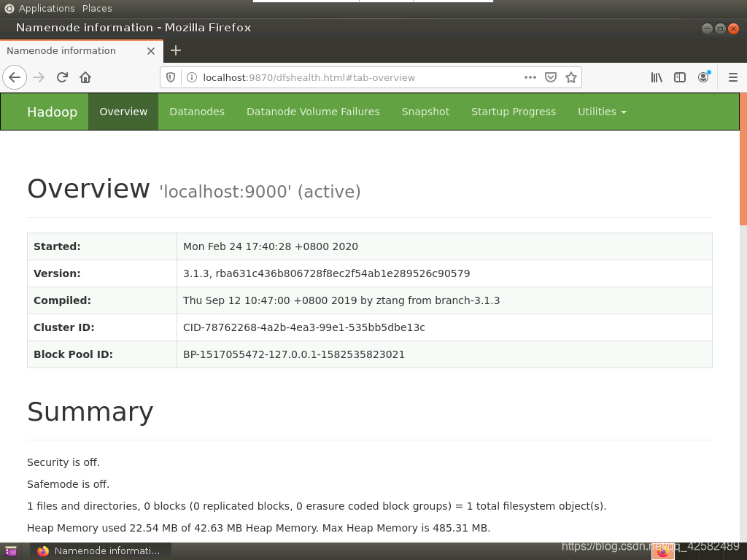The image size is (747, 560).
Task: Maximize the Firefox window
Action: (x=720, y=28)
